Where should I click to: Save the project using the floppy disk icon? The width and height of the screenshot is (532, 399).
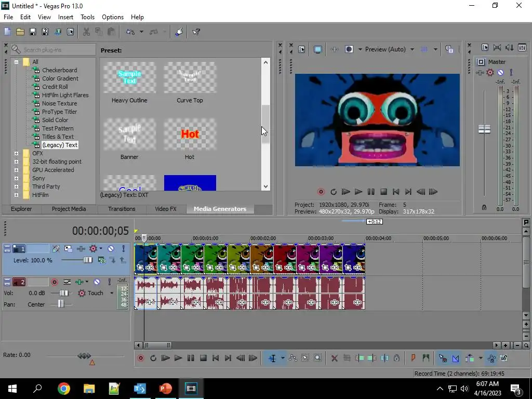(33, 32)
